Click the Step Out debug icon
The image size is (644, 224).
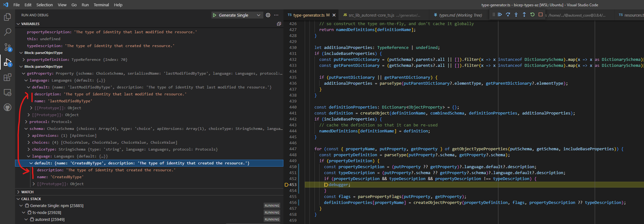click(524, 15)
